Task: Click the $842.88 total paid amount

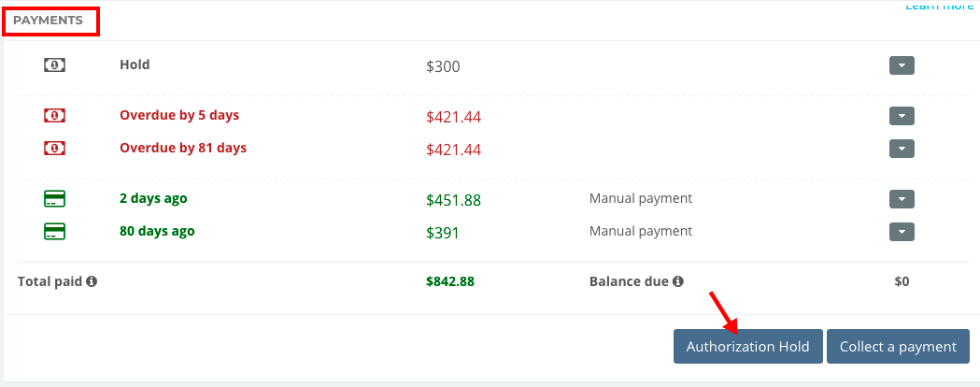Action: click(x=450, y=281)
